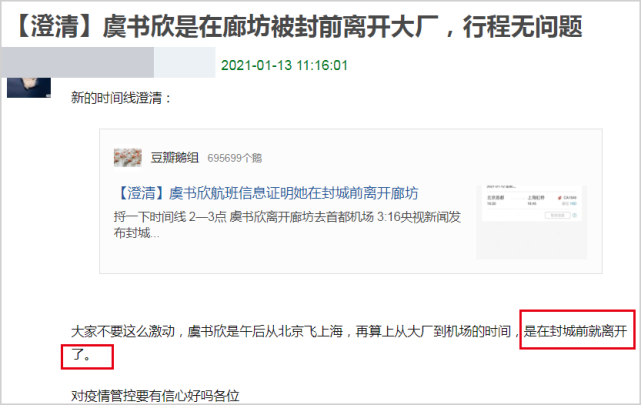
Task: Click the CA flight number in the thumbnail
Action: point(570,197)
